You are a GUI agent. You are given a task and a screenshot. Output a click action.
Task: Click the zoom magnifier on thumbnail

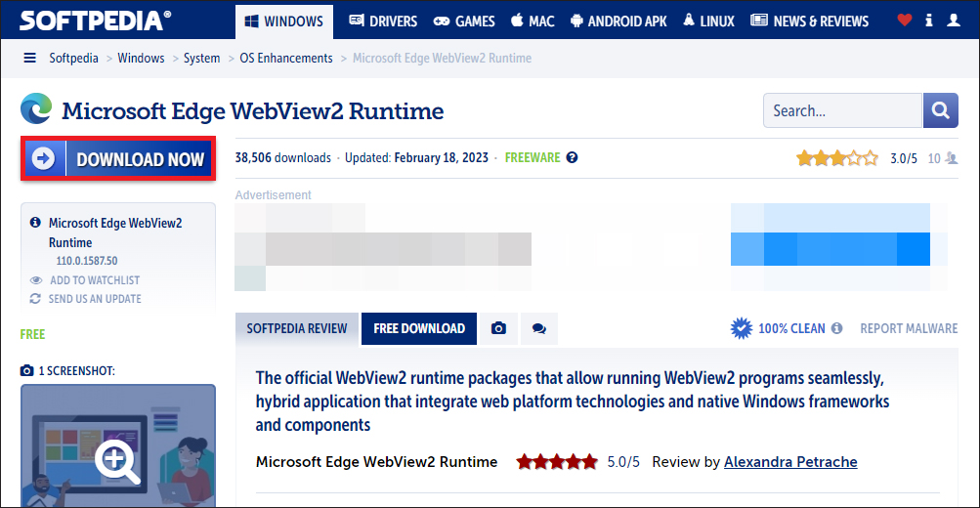[117, 462]
